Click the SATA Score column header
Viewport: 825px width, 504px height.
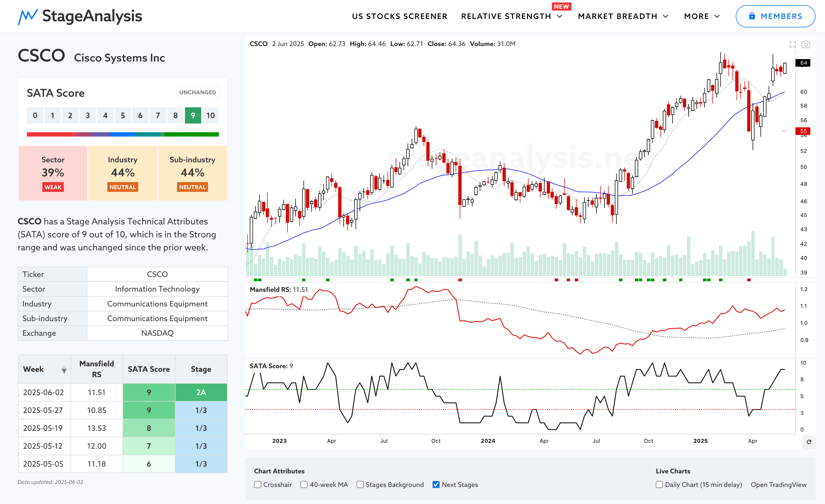point(149,369)
